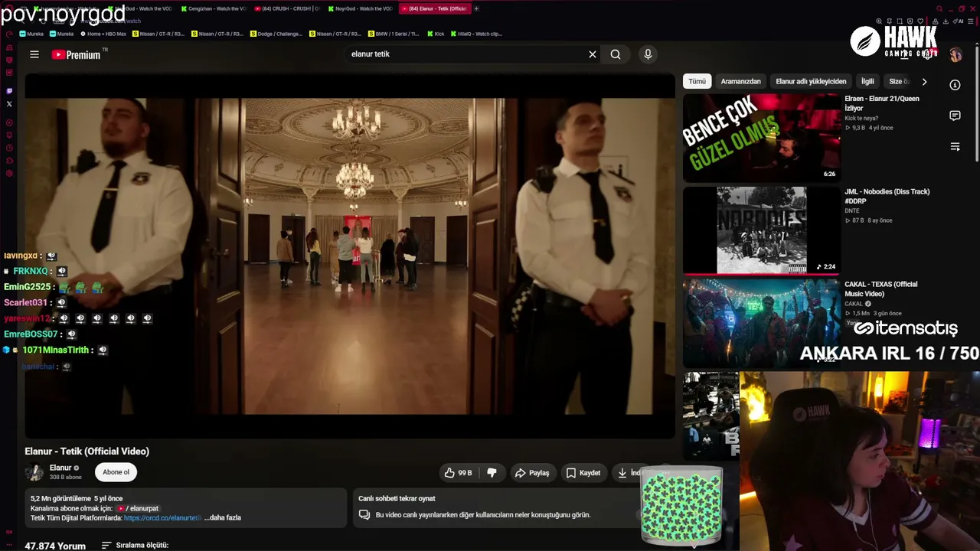Play 'Elraen - Elanur 21/Queen İzliyor' thumbnail
The width and height of the screenshot is (980, 551).
(762, 138)
